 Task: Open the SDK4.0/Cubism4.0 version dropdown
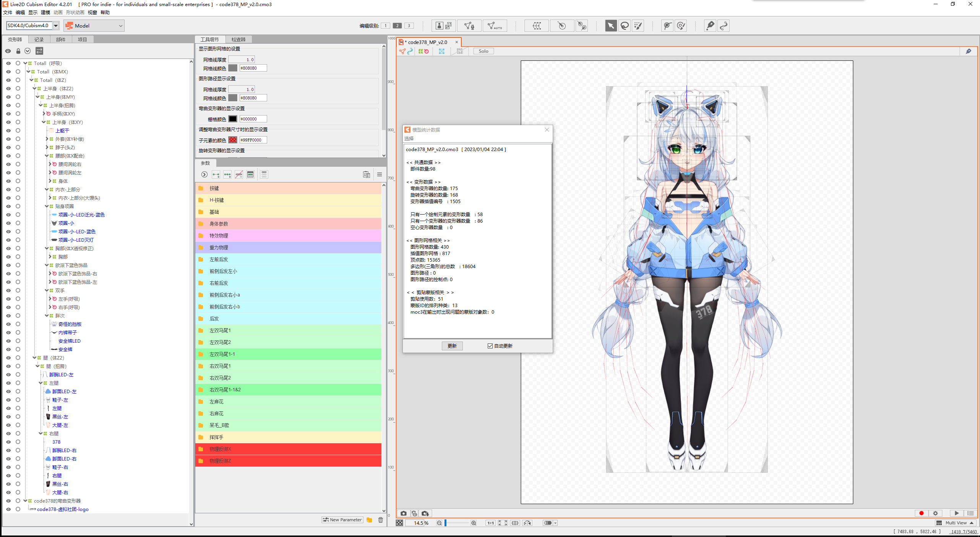pos(56,26)
